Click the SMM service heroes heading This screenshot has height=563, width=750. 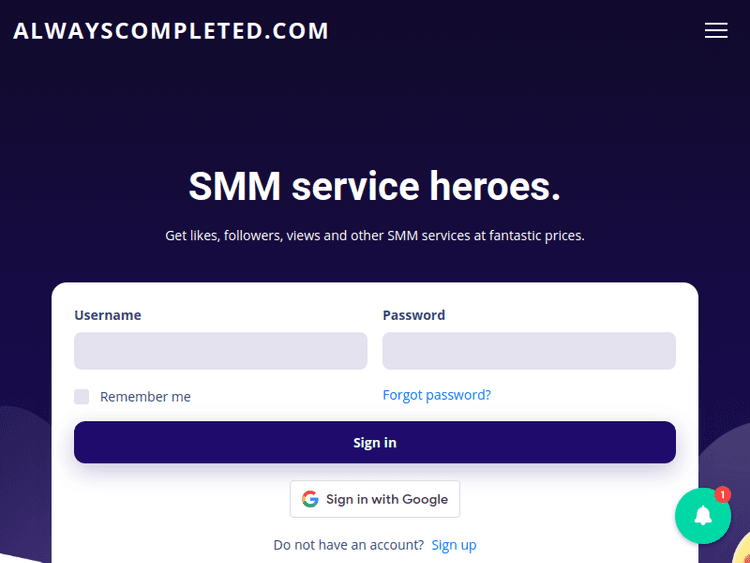375,186
